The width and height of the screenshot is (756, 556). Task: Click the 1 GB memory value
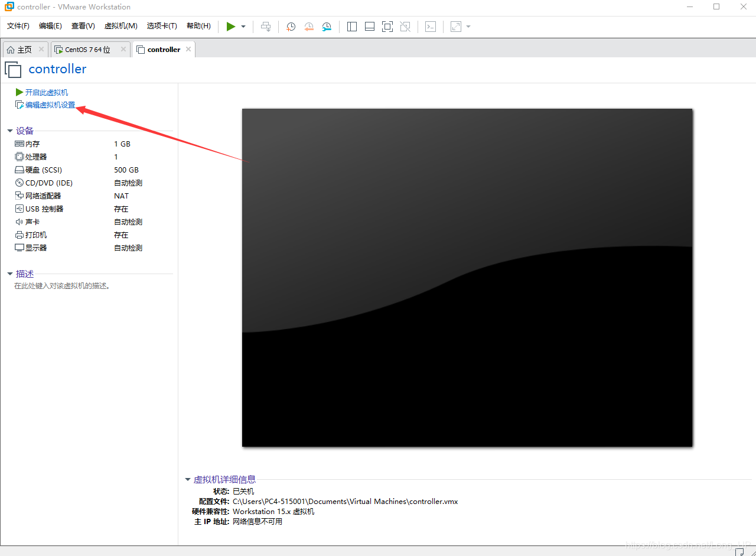[x=122, y=144]
